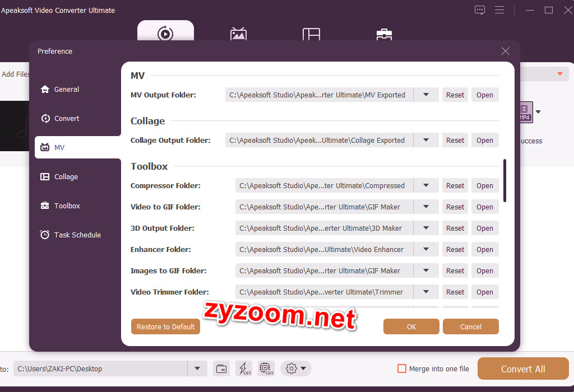Expand the orange dropdown arrow at top right
The width and height of the screenshot is (574, 392).
pyautogui.click(x=560, y=74)
